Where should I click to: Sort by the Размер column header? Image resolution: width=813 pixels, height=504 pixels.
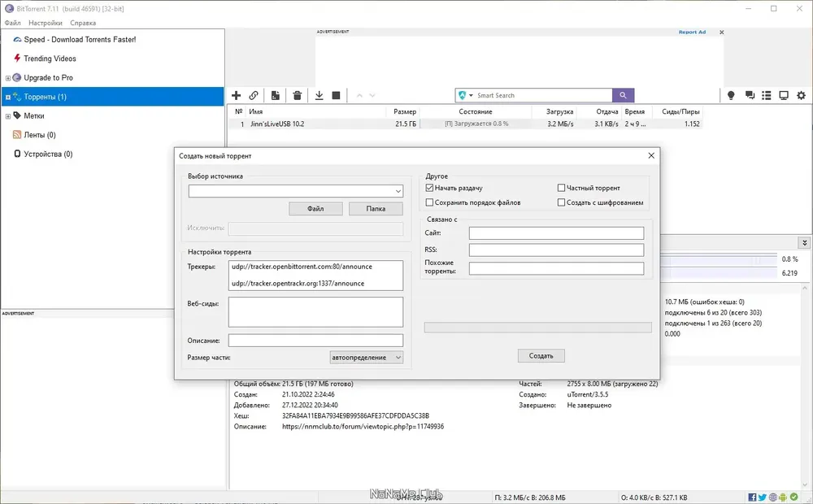click(403, 111)
